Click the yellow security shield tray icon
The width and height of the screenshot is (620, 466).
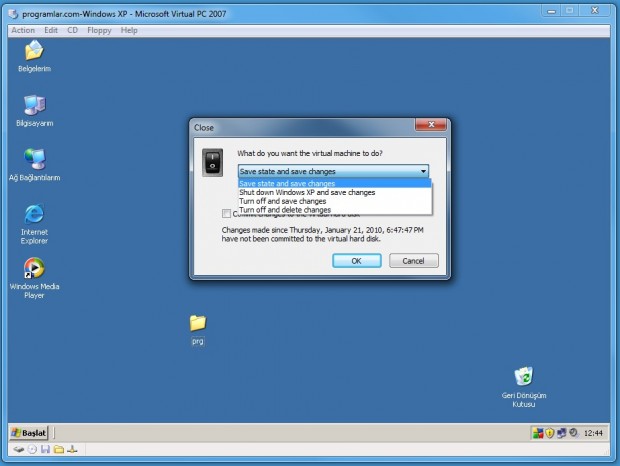coord(550,433)
